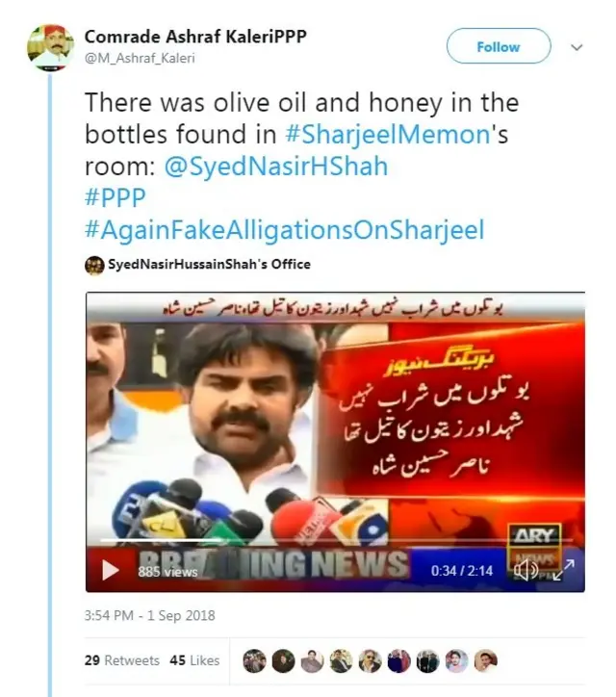Visit @SyedNasirHShah mention
This screenshot has height=697, width=616.
[276, 166]
